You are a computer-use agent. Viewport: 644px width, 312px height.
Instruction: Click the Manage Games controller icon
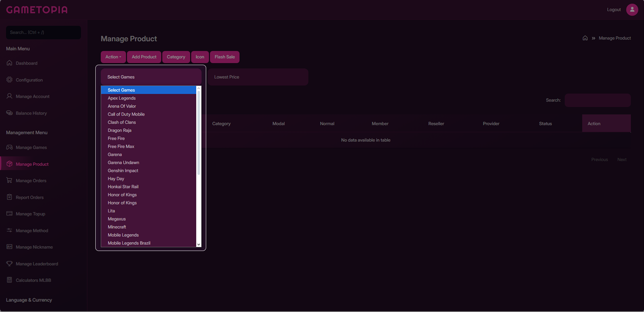click(x=9, y=147)
